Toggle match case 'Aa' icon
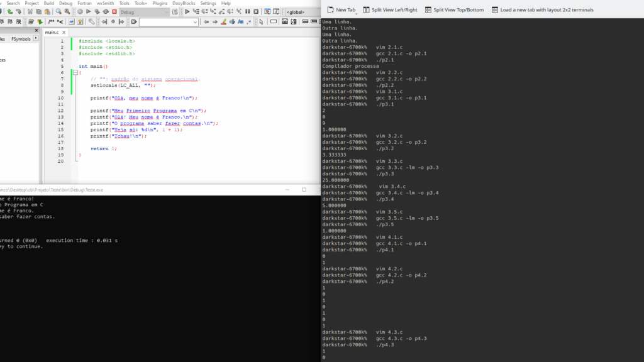Image resolution: width=644 pixels, height=362 pixels. [241, 22]
